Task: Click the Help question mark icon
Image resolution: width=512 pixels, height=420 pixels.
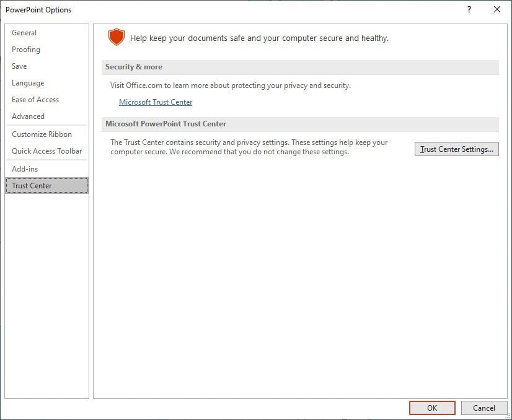Action: point(469,9)
